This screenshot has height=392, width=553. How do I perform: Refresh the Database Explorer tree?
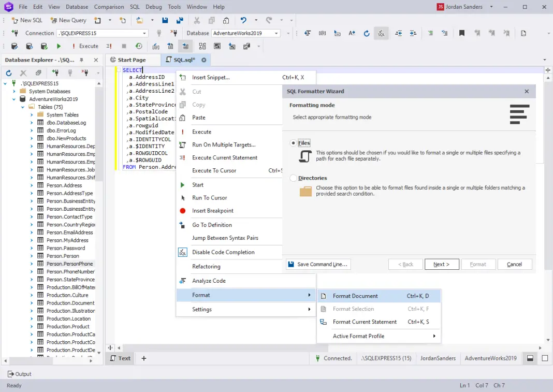9,73
